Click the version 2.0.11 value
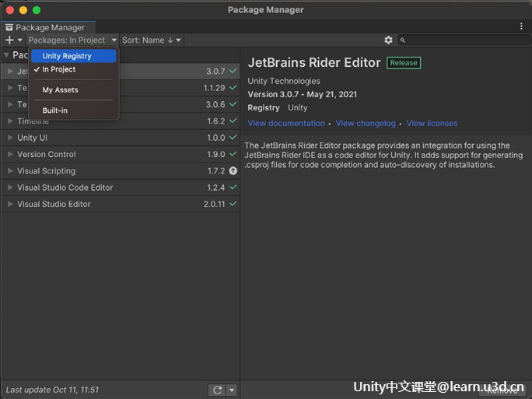The height and width of the screenshot is (399, 532). pos(214,204)
